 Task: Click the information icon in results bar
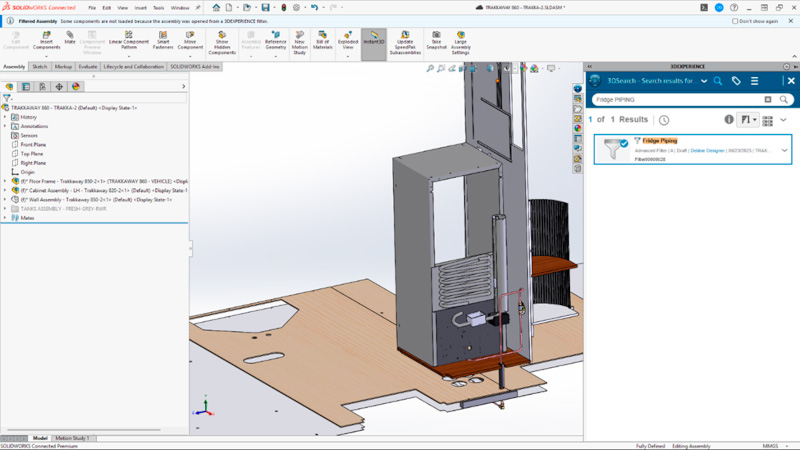pyautogui.click(x=729, y=120)
